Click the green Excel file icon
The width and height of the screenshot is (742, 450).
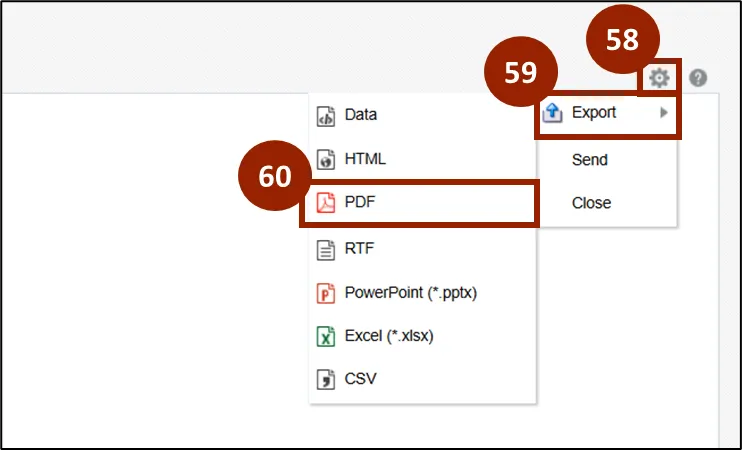[325, 337]
